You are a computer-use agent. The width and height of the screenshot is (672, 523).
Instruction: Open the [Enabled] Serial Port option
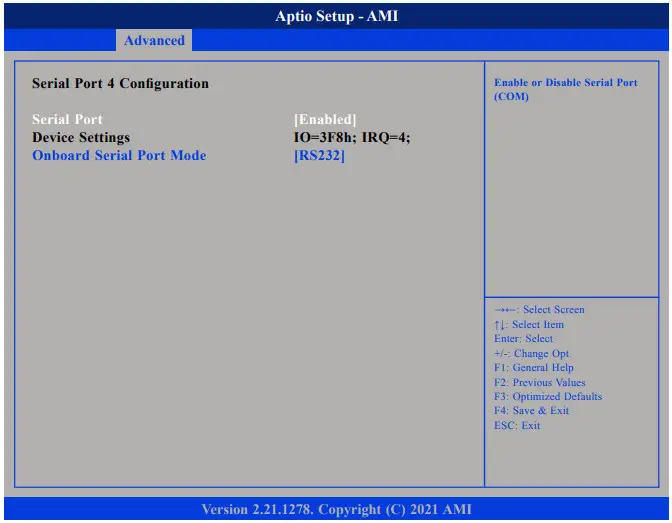[x=325, y=119]
